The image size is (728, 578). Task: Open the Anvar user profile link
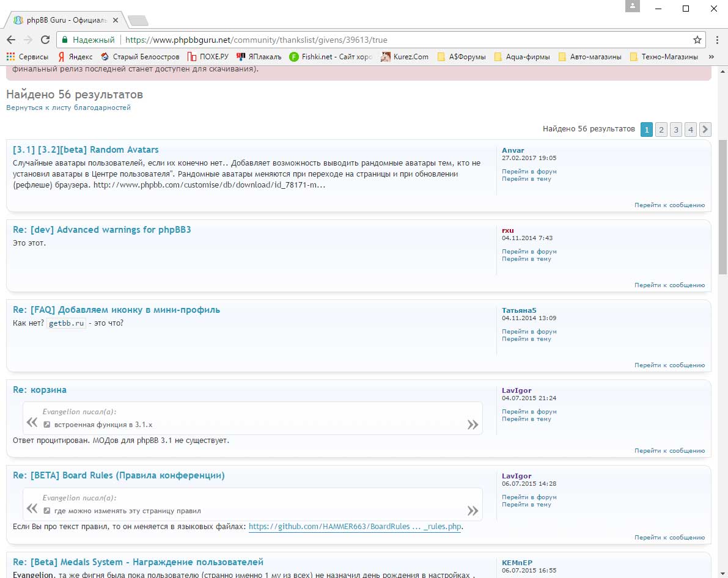[x=513, y=150]
